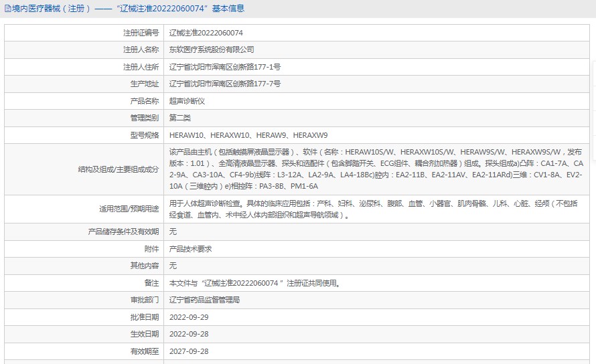Select the approval date 2022-09-29
596x364 pixels.
click(189, 317)
